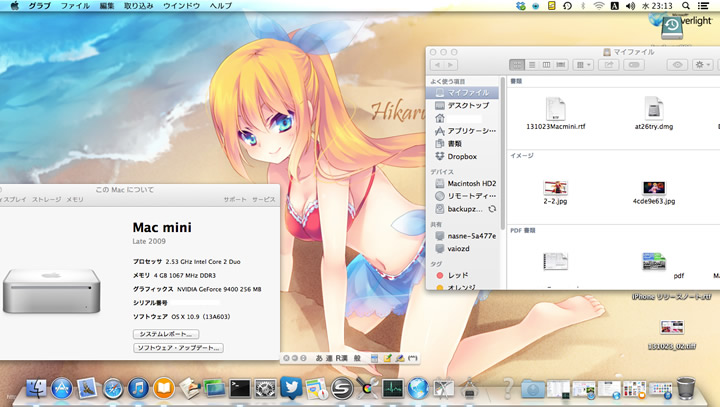
Task: Open the blue globe dock icon
Action: coord(418,389)
